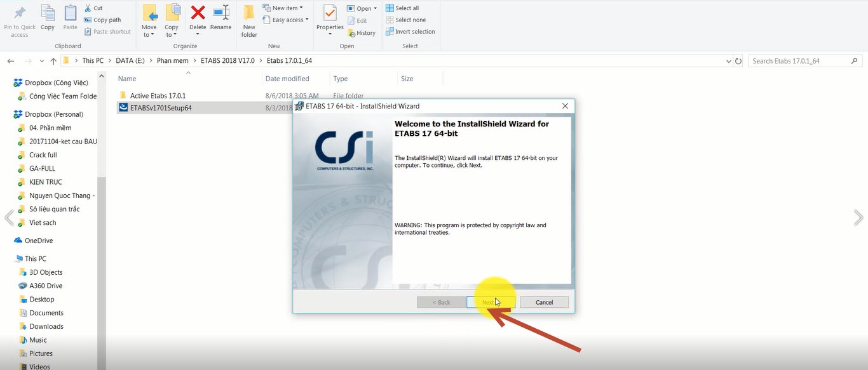
Task: Click the Search Etabs 17.0.1_64 field
Action: tap(805, 61)
